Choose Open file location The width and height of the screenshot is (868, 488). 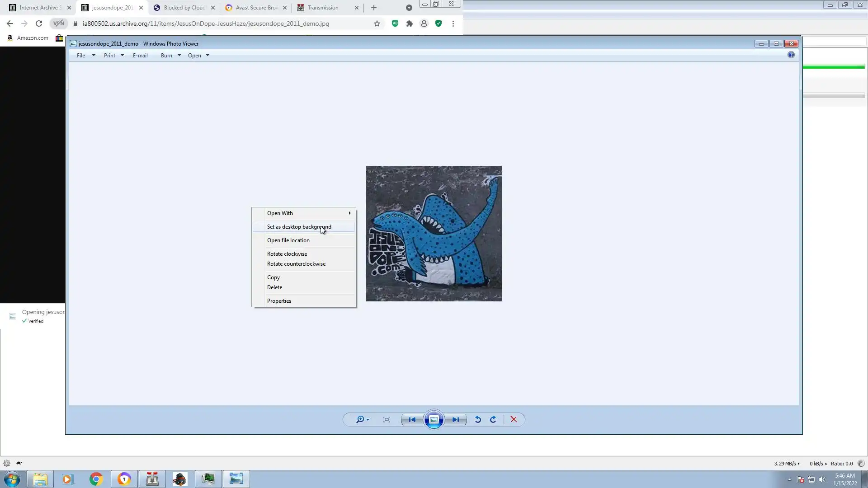288,240
